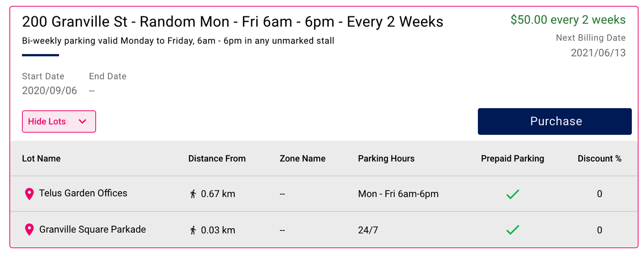Purchase the bi-weekly parking plan
644x256 pixels.
(x=554, y=121)
